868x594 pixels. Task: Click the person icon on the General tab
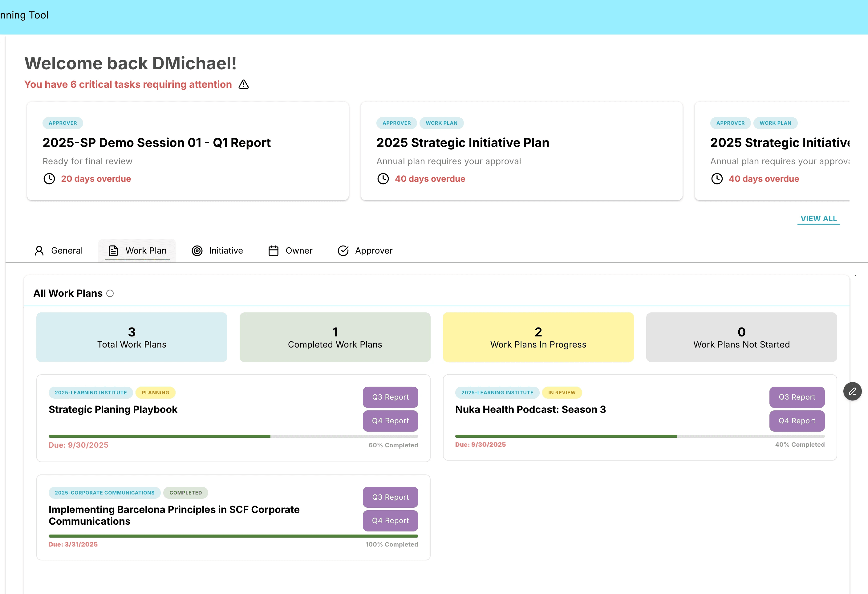click(39, 251)
